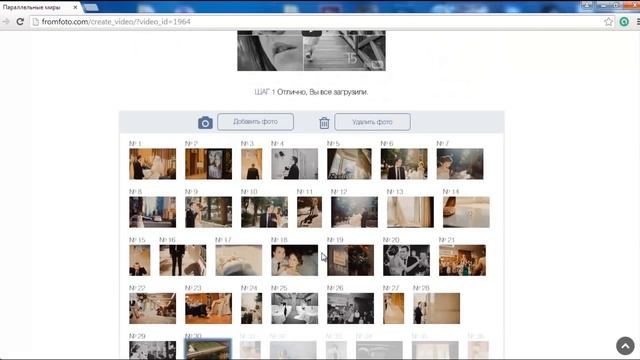The height and width of the screenshot is (360, 640).
Task: Select photo thumbnail № 19
Action: point(350,260)
